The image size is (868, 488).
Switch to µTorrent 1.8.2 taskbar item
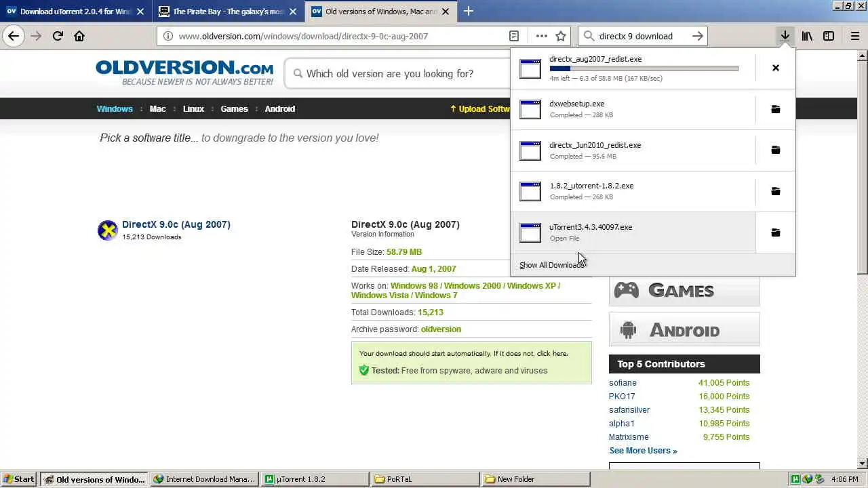[x=315, y=479]
